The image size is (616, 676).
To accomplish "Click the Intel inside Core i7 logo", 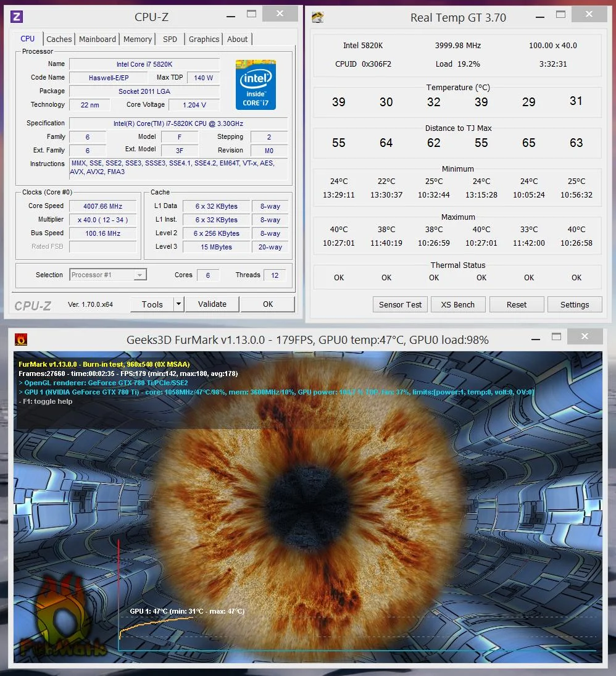I will pos(256,85).
